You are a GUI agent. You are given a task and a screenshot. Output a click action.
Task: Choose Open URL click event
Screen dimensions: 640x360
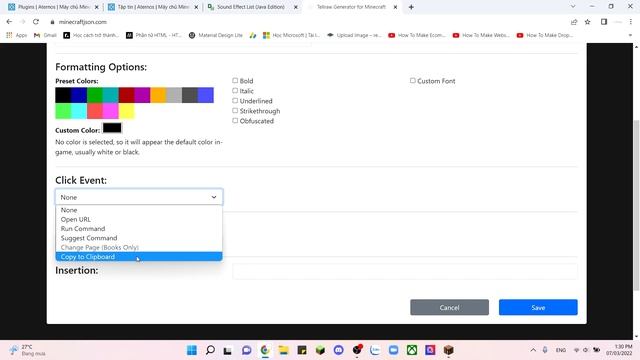coord(139,219)
